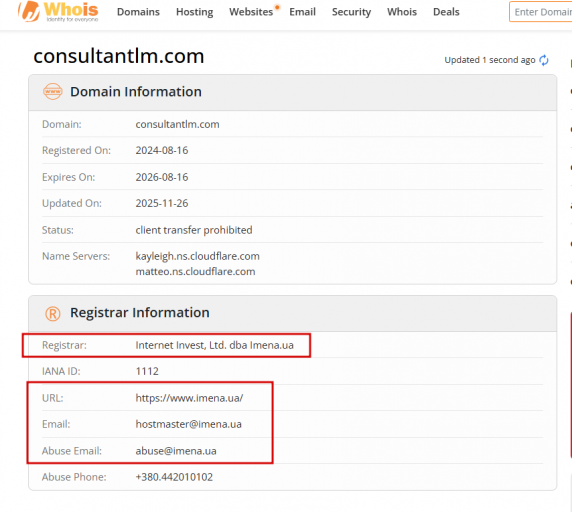The width and height of the screenshot is (572, 512).
Task: Click the Name Servers: label
Action: click(76, 256)
